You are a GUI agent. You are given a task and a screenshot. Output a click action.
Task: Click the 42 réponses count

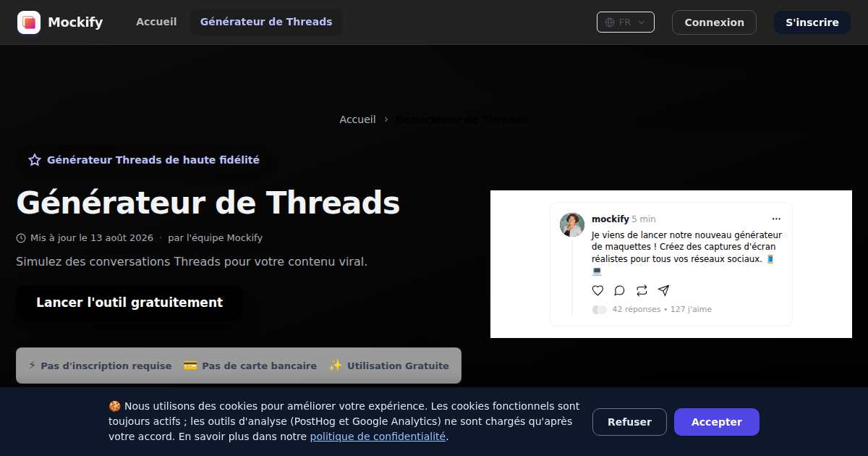637,309
